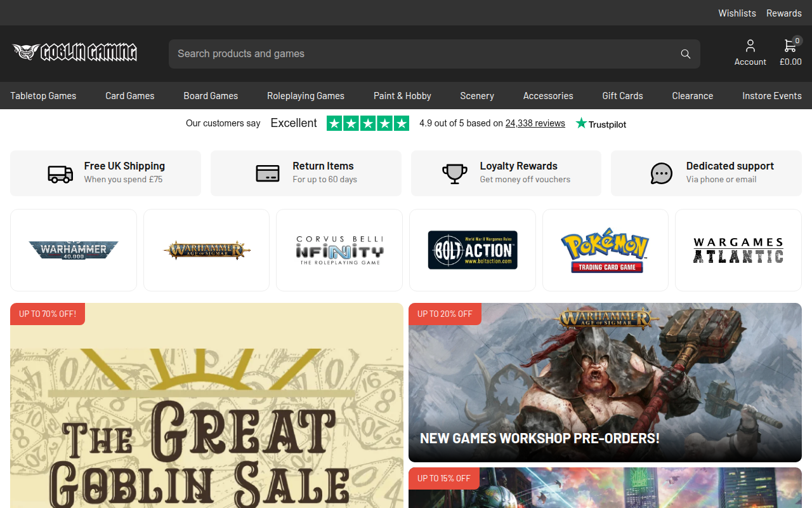The height and width of the screenshot is (508, 812).
Task: Open the Warhammer Age of Sigmar brand tile
Action: click(x=207, y=250)
